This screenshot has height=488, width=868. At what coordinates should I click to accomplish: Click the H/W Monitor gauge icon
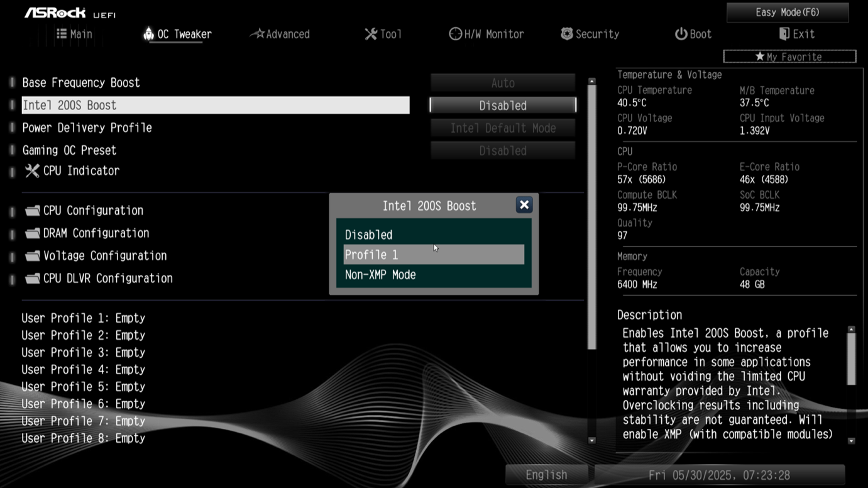click(x=455, y=34)
